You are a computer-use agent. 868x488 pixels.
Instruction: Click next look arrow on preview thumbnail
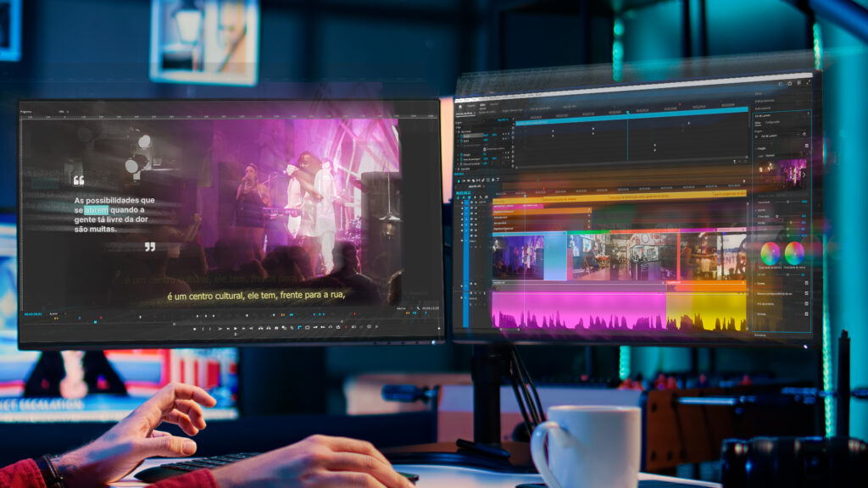804,175
